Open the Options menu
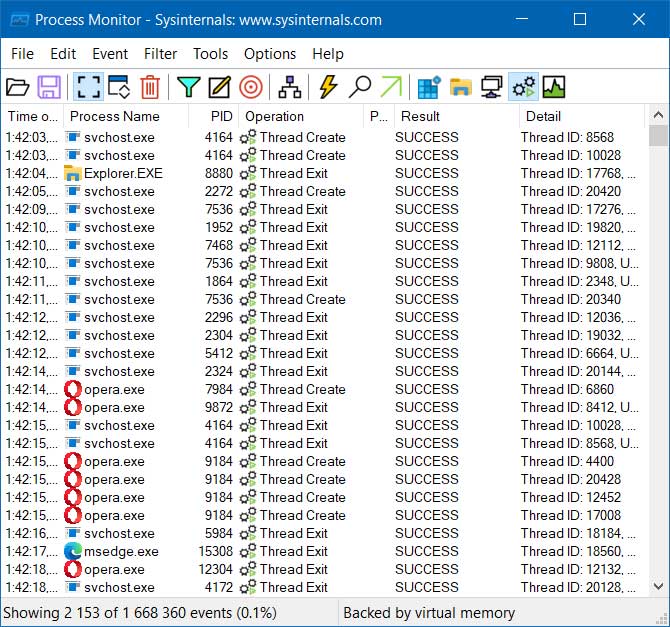 point(270,54)
